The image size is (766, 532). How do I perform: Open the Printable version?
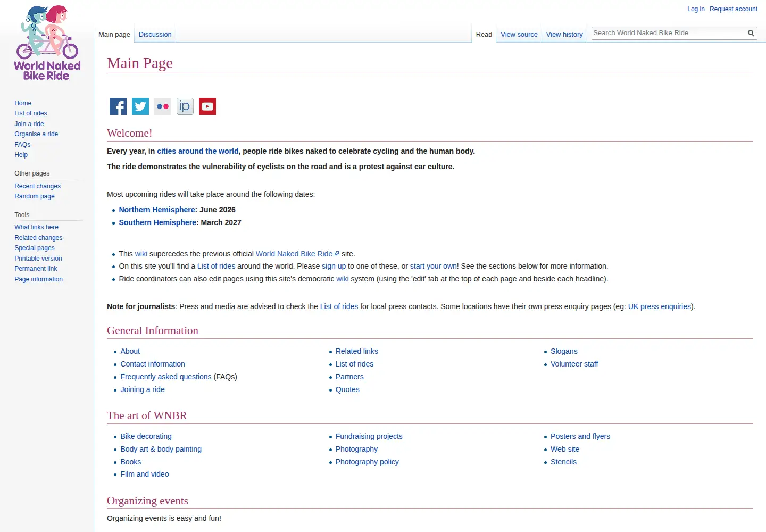click(38, 259)
